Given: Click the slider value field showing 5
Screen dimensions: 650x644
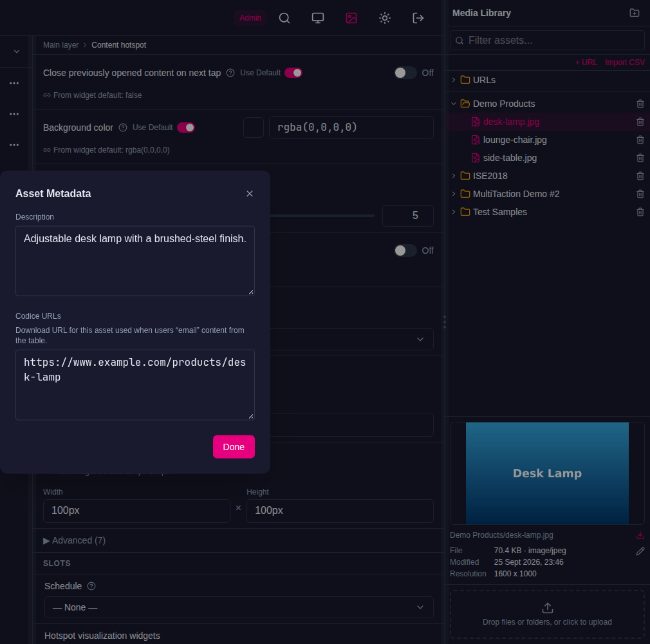Looking at the screenshot, I should click(408, 216).
